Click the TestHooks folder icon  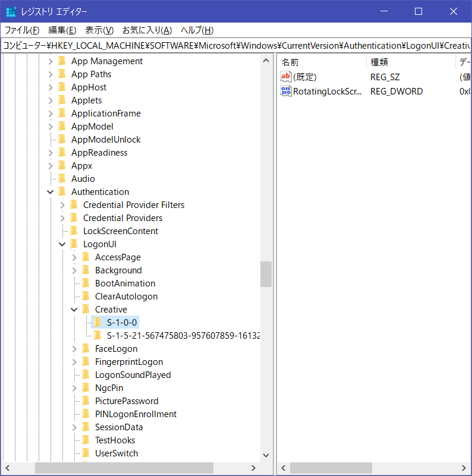pos(86,440)
